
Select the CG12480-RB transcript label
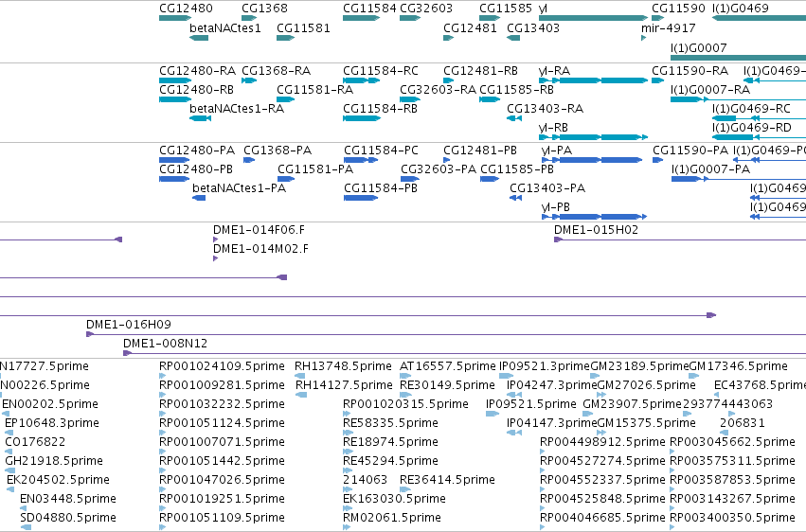[196, 89]
